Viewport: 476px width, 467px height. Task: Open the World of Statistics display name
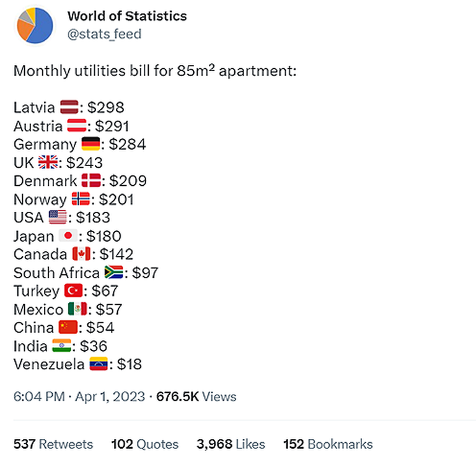click(x=127, y=16)
